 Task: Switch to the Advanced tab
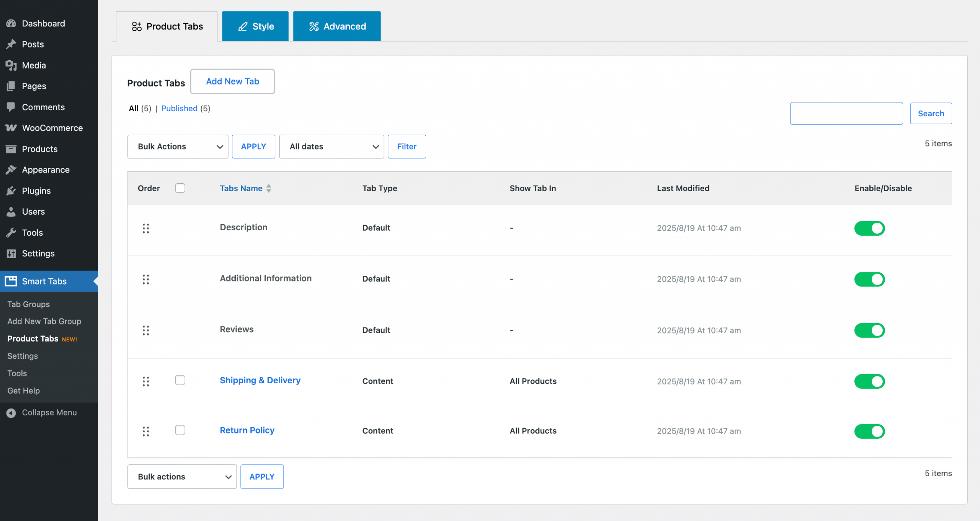337,26
